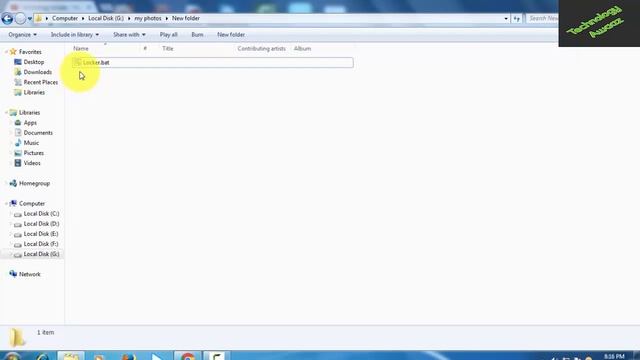The width and height of the screenshot is (640, 360).
Task: Select New folder in address breadcrumb
Action: click(186, 18)
